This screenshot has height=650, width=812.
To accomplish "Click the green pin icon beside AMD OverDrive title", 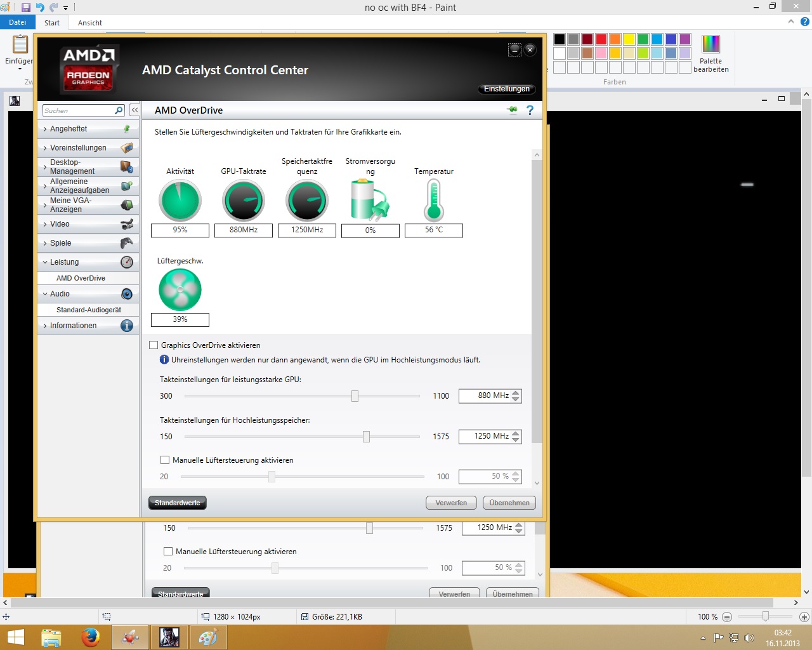I will tap(513, 110).
